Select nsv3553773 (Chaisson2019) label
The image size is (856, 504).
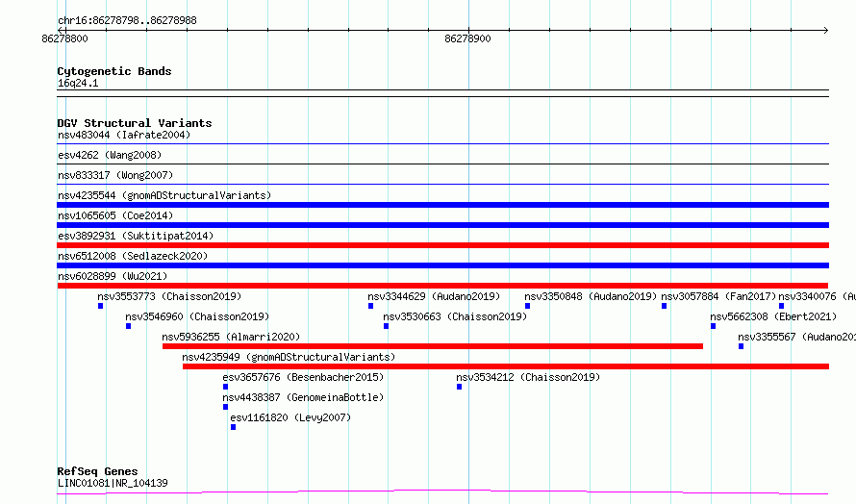[169, 296]
